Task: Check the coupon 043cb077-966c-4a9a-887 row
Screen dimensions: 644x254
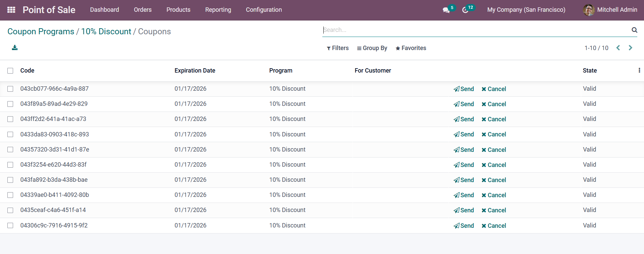Action: click(x=10, y=89)
